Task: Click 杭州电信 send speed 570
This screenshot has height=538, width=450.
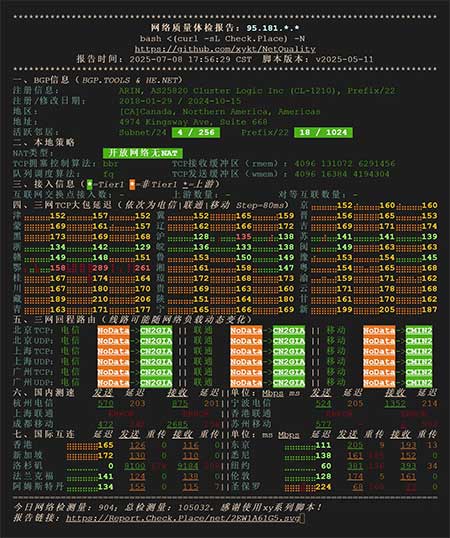Action: tap(105, 404)
